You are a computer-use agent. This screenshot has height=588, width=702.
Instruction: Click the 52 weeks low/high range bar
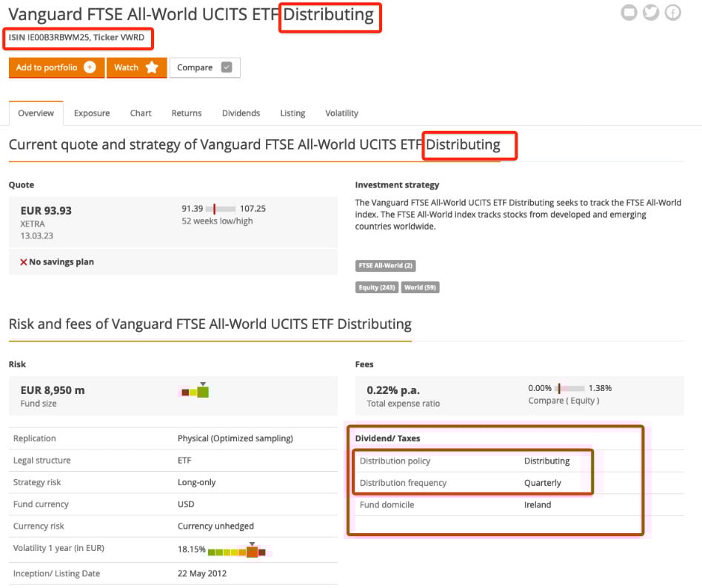click(221, 210)
